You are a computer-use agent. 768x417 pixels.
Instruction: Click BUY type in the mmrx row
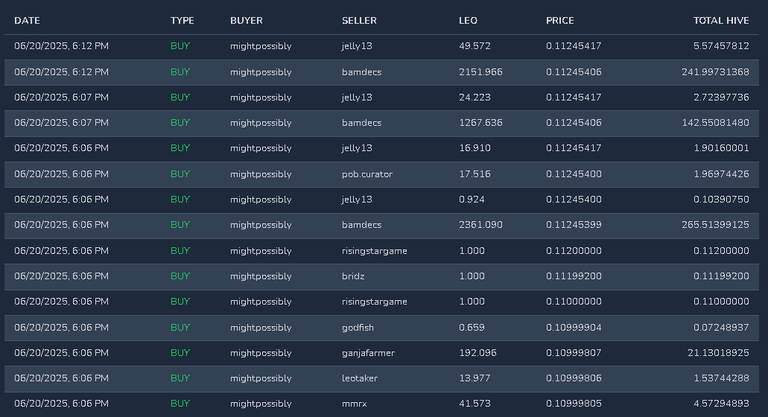pyautogui.click(x=180, y=404)
